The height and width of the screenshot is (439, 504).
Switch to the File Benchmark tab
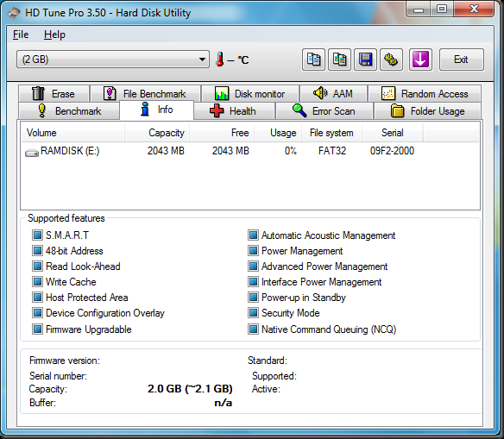(x=146, y=94)
